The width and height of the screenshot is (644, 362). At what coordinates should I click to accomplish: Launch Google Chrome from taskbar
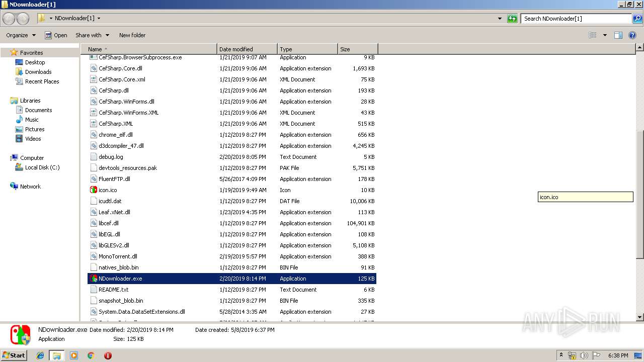(91, 355)
